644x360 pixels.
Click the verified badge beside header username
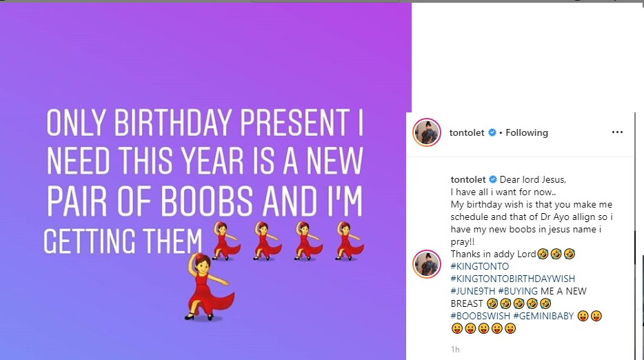click(x=492, y=133)
